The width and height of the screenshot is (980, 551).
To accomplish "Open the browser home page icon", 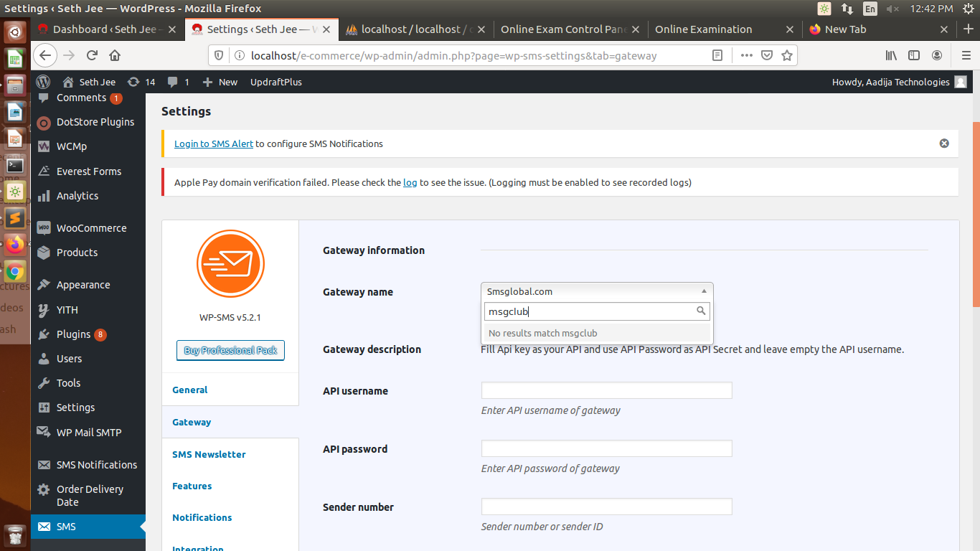I will [x=115, y=55].
